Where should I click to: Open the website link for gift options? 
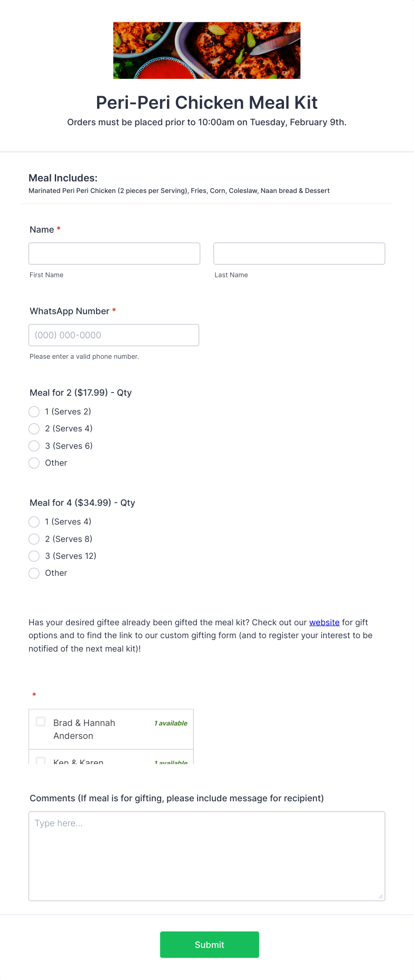pyautogui.click(x=324, y=622)
